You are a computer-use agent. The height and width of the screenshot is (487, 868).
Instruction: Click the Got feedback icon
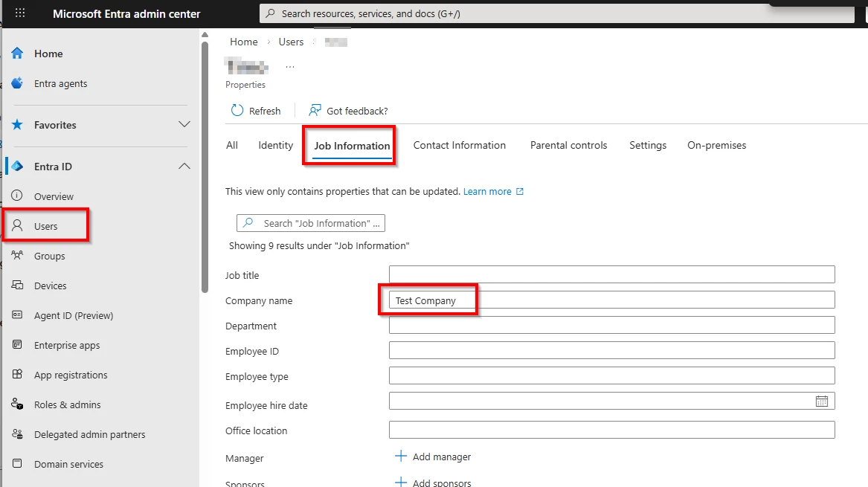pyautogui.click(x=315, y=111)
